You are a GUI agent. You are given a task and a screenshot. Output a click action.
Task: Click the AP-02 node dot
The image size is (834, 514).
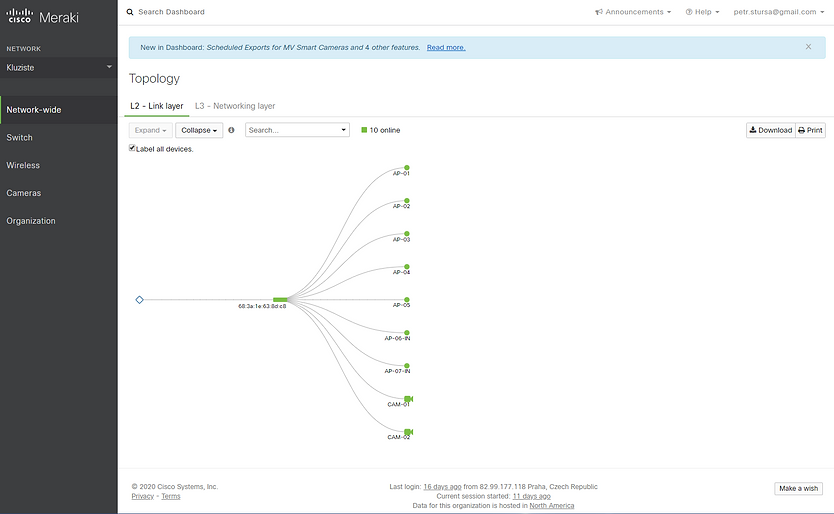(x=407, y=201)
